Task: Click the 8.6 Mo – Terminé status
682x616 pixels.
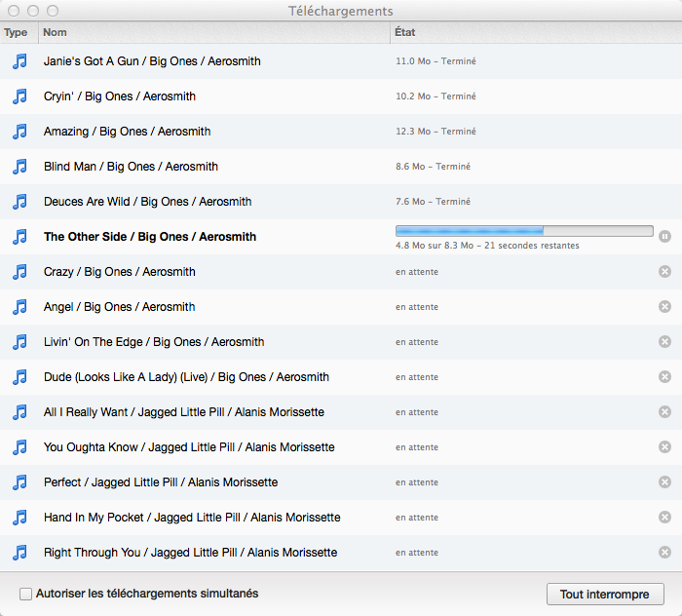Action: [x=434, y=167]
